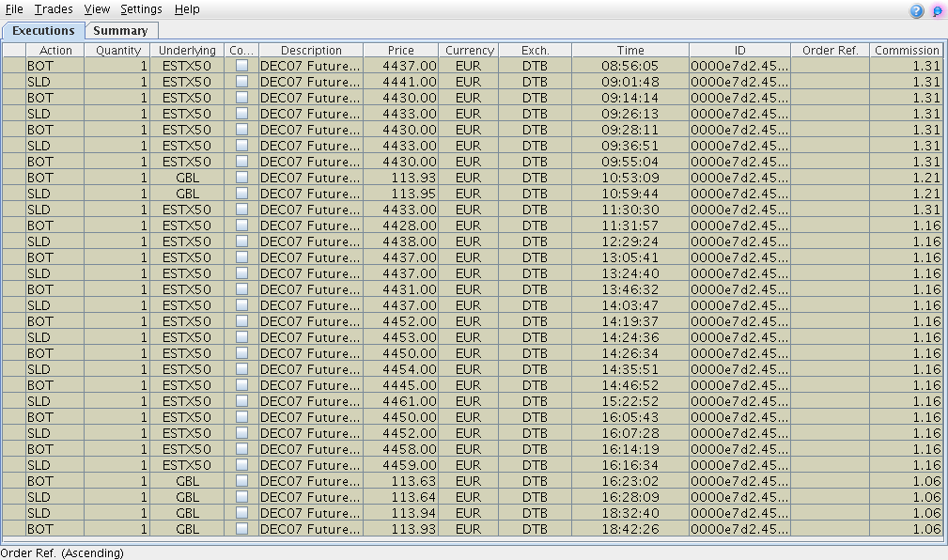The height and width of the screenshot is (560, 948).
Task: Switch to the Summary tab
Action: coord(120,31)
